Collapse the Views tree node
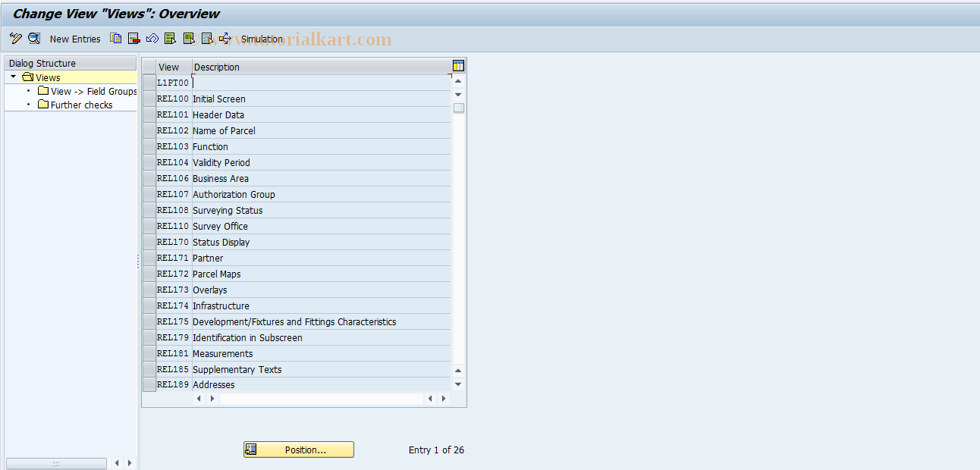The width and height of the screenshot is (980, 470). tap(14, 77)
